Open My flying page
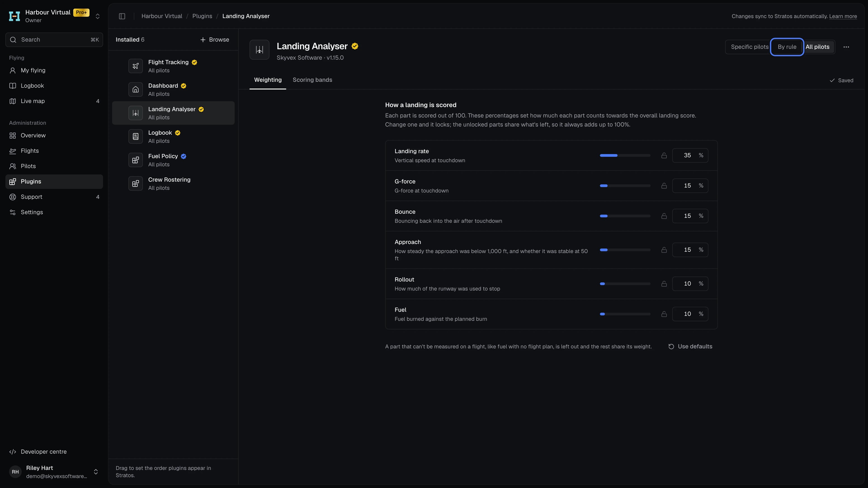This screenshot has height=488, width=868. 54,70
